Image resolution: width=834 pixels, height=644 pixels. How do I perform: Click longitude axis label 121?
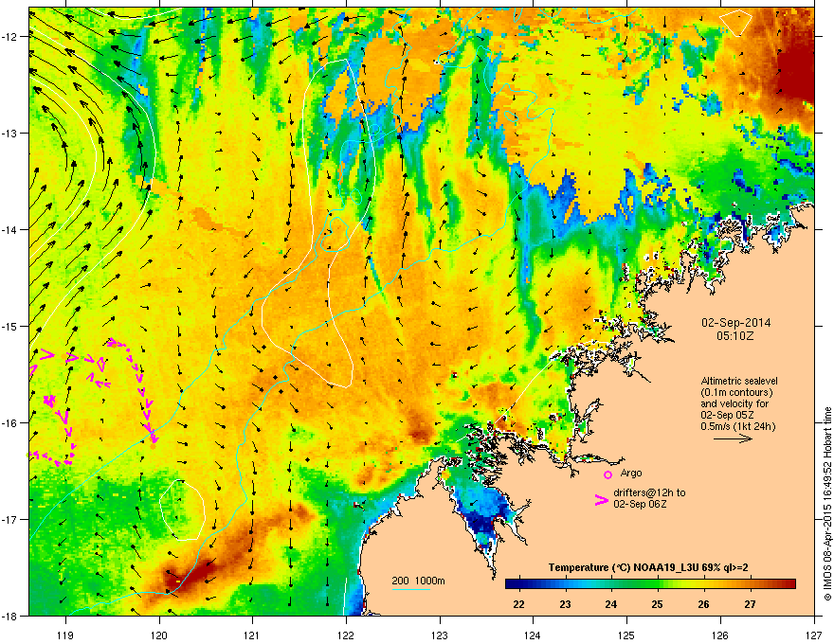click(253, 635)
